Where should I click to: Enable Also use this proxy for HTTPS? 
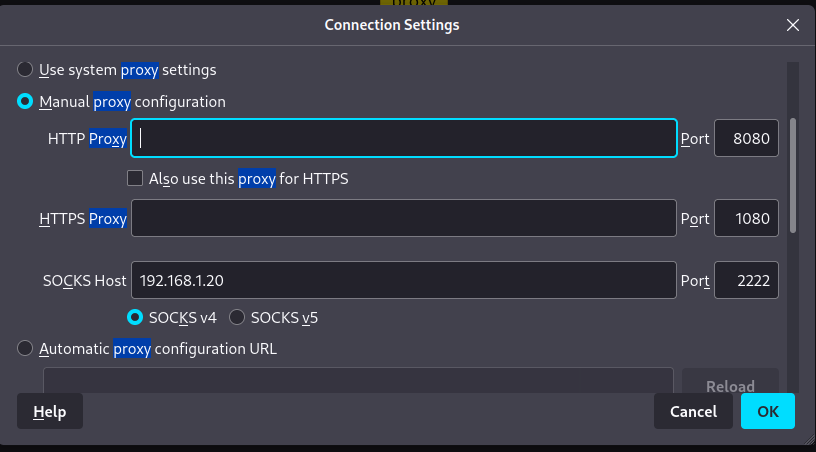[x=136, y=179]
